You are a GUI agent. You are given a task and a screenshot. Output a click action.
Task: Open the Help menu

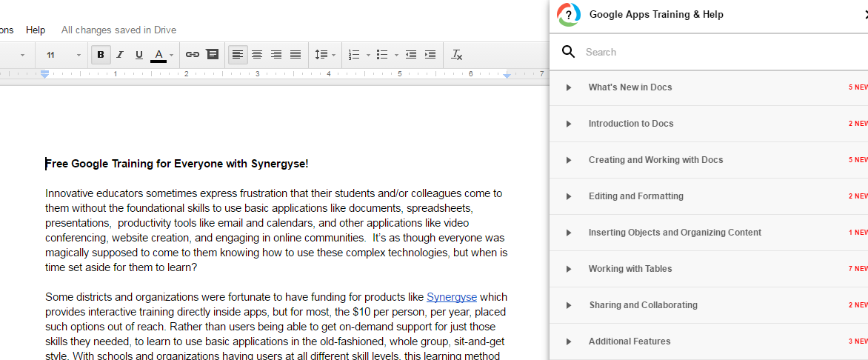pyautogui.click(x=36, y=30)
